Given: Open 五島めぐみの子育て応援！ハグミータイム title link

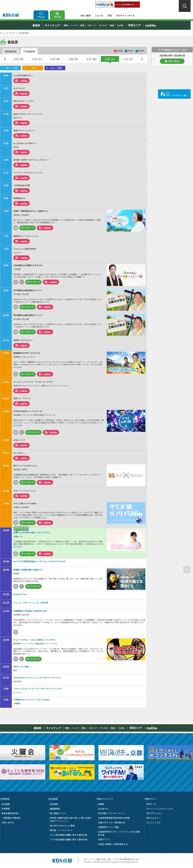Looking at the screenshot, I should [32, 533].
